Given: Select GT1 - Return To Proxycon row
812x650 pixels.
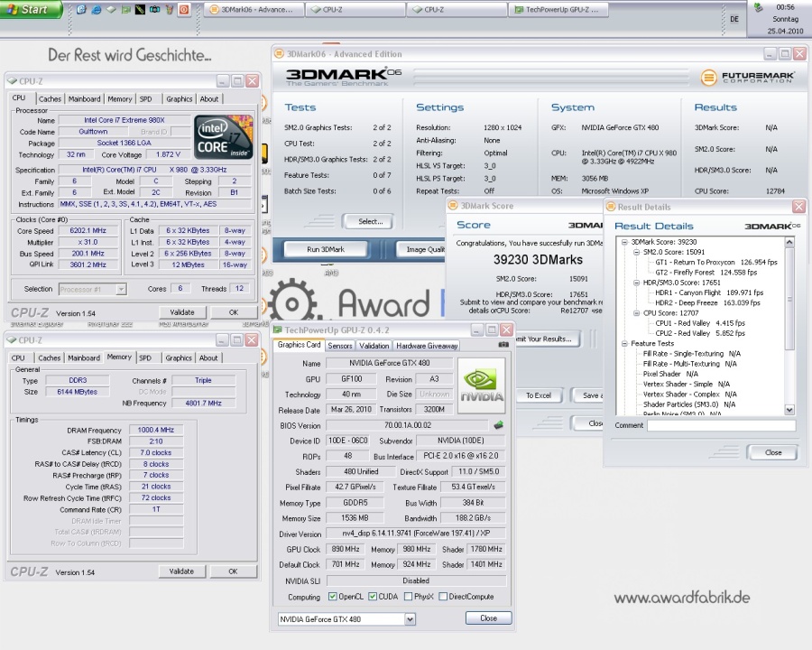Looking at the screenshot, I should coord(716,263).
